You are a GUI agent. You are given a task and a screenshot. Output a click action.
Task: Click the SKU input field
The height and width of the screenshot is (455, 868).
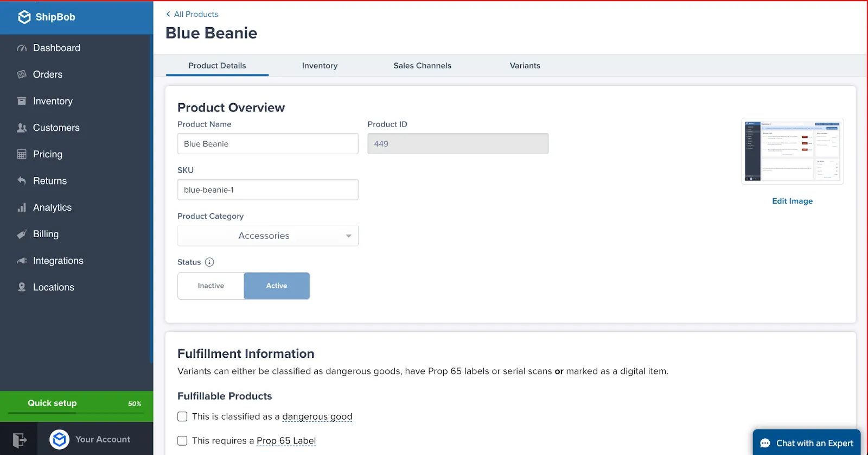tap(268, 189)
